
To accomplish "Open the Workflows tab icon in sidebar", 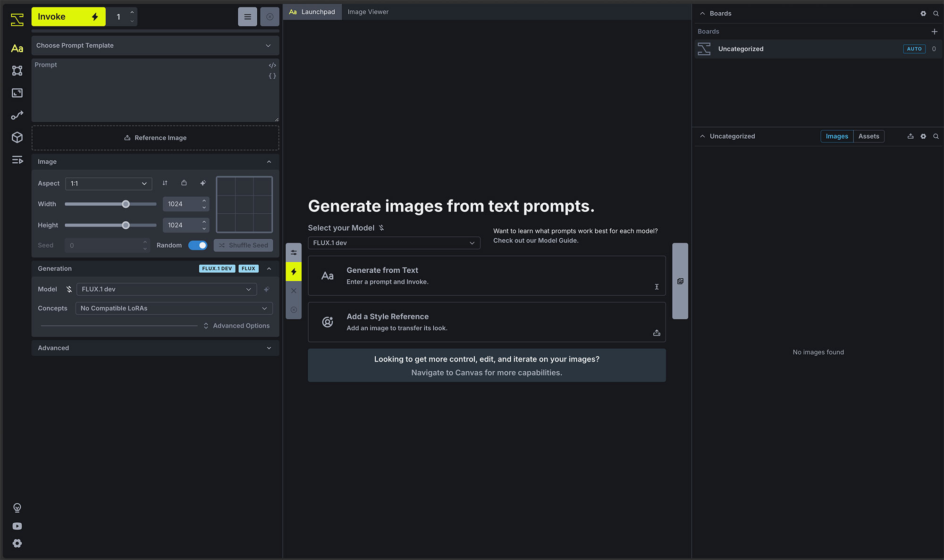I will tap(17, 115).
